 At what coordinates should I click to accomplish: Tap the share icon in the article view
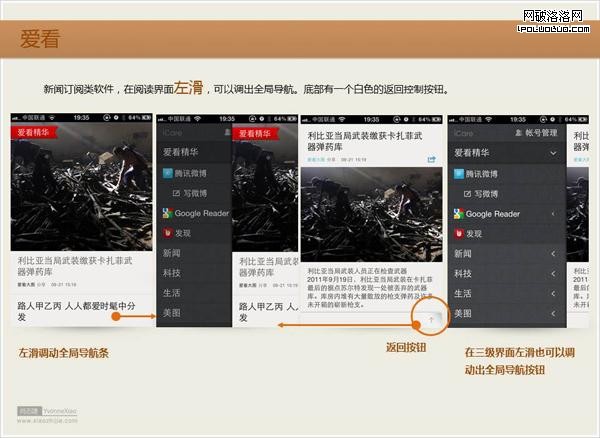click(432, 158)
